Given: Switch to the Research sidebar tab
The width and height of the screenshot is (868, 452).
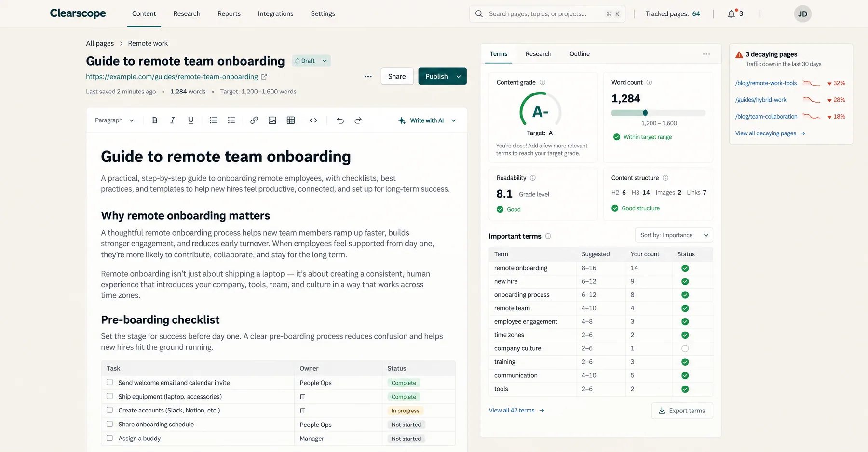Looking at the screenshot, I should (x=538, y=54).
